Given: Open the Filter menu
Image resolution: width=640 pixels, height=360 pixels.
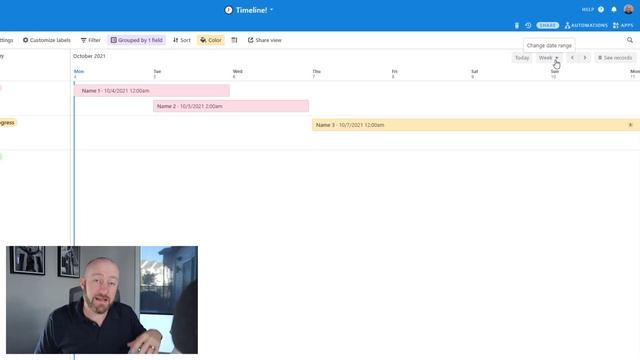Looking at the screenshot, I should (x=91, y=40).
